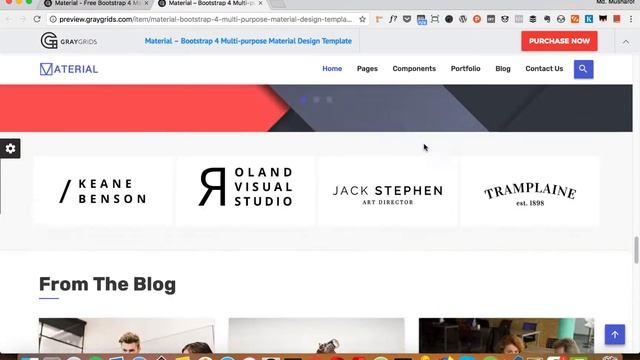Click the site info icon before URL

click(x=53, y=19)
